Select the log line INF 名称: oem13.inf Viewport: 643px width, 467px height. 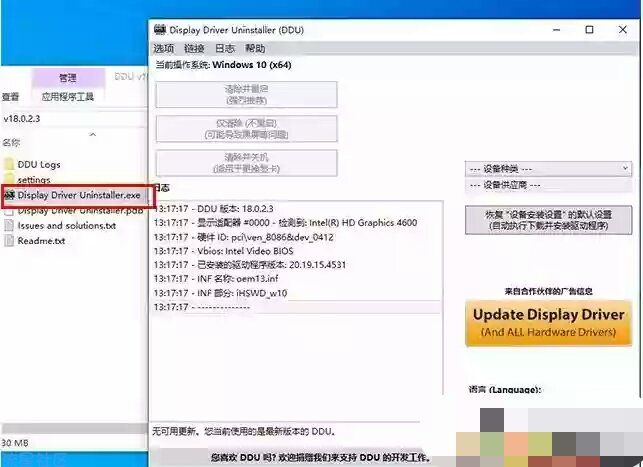pos(216,279)
